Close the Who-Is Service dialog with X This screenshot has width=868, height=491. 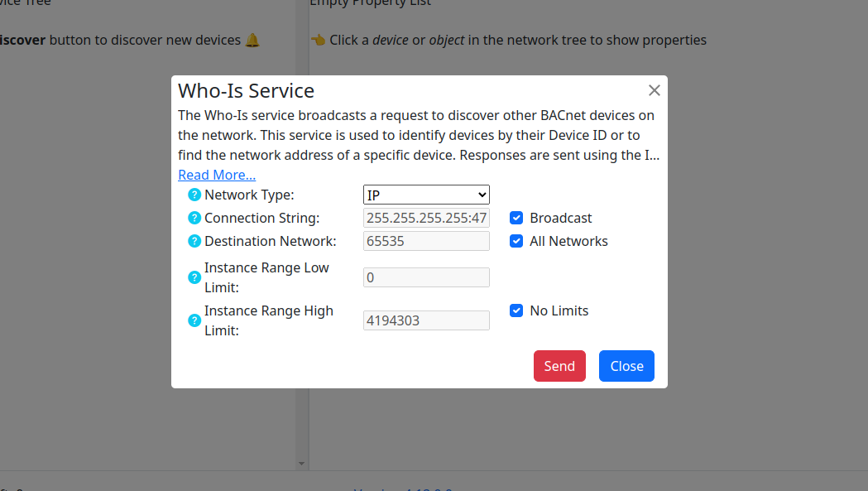click(655, 90)
